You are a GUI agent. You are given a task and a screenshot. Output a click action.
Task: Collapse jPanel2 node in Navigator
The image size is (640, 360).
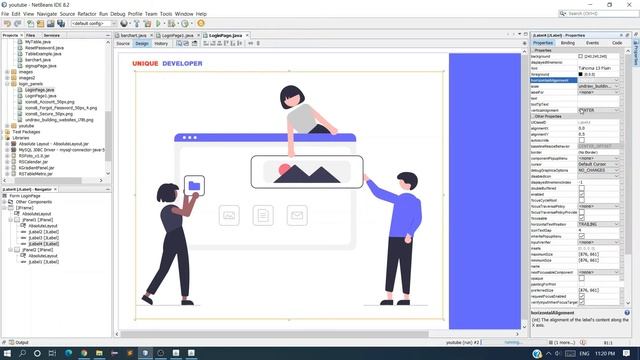click(x=11, y=250)
